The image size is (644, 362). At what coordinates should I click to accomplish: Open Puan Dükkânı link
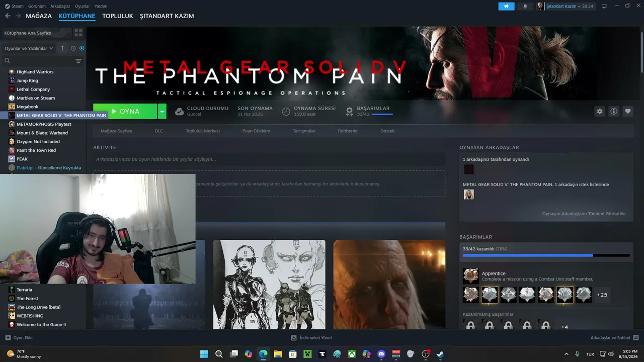(256, 131)
